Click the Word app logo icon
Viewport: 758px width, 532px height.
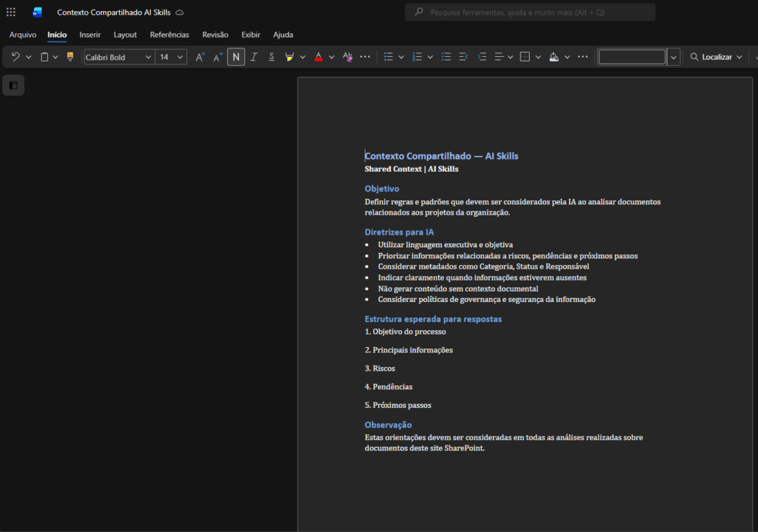[37, 12]
